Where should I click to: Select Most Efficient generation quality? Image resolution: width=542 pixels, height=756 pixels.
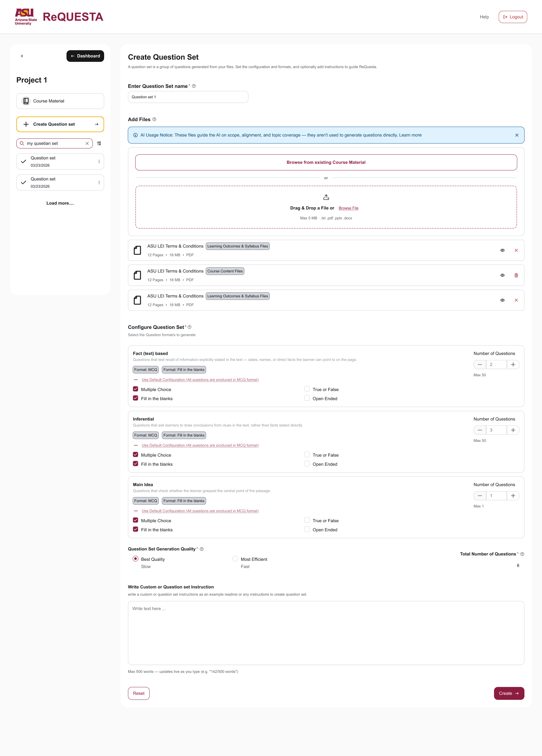click(235, 559)
